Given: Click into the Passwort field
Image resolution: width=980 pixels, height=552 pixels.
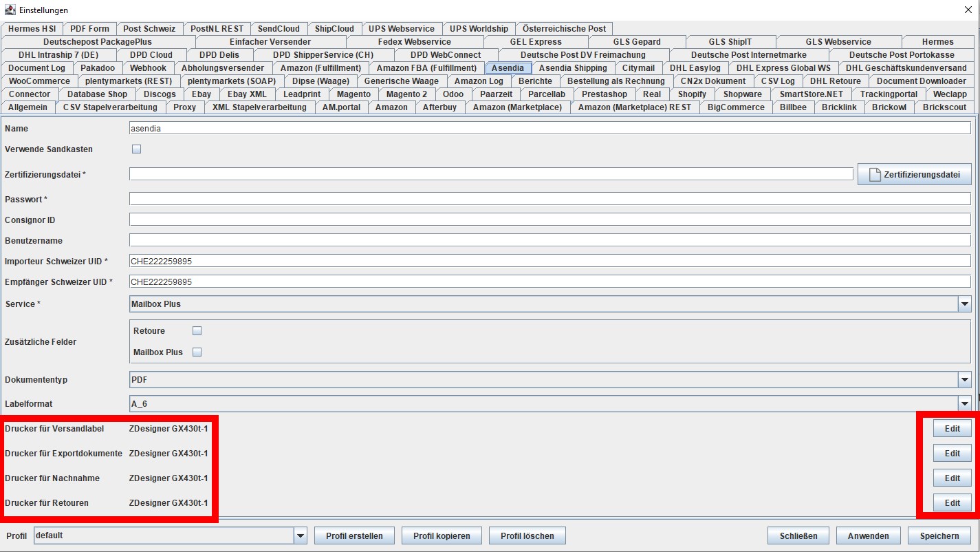Looking at the screenshot, I should pos(549,199).
